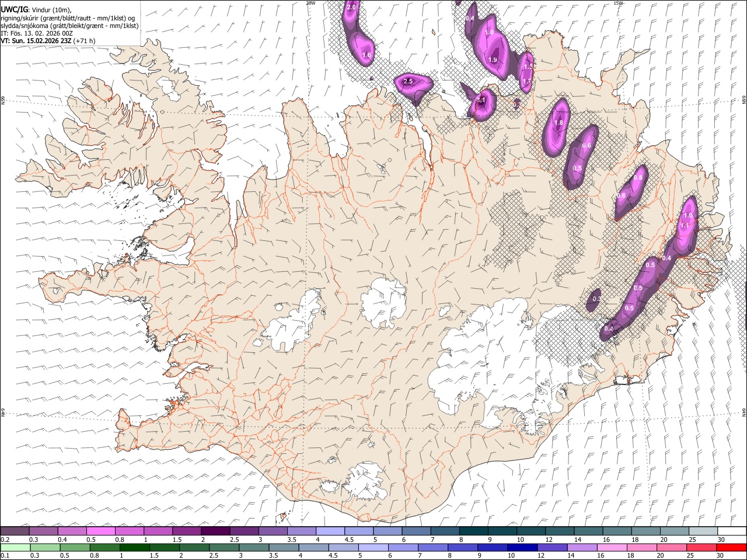Click the lower legend swatch between 3.5 and 4
This screenshot has width=747, height=560.
click(283, 548)
